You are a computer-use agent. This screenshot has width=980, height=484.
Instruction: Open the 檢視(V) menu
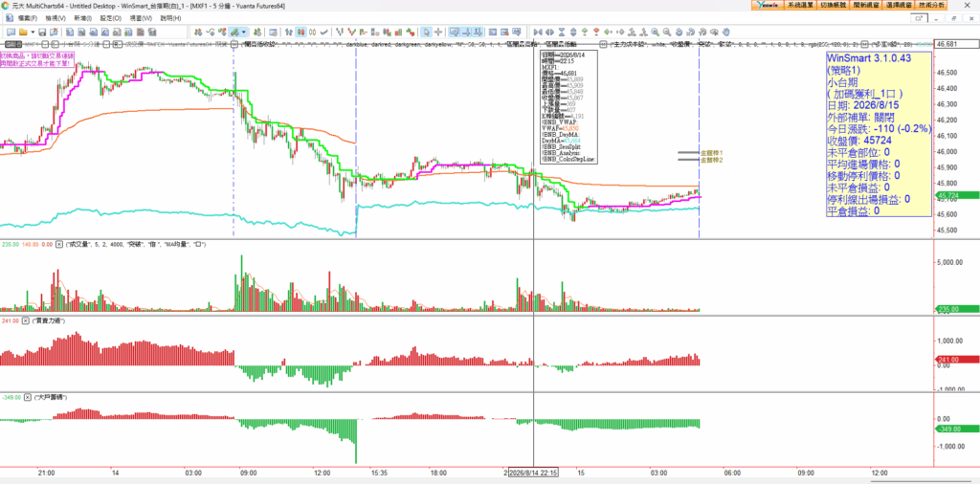pyautogui.click(x=56, y=18)
